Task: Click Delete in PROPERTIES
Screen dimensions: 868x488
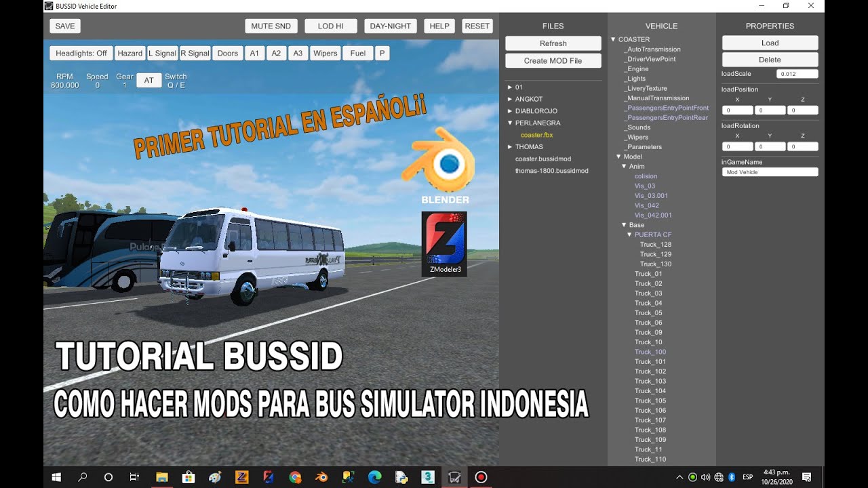Action: point(770,60)
